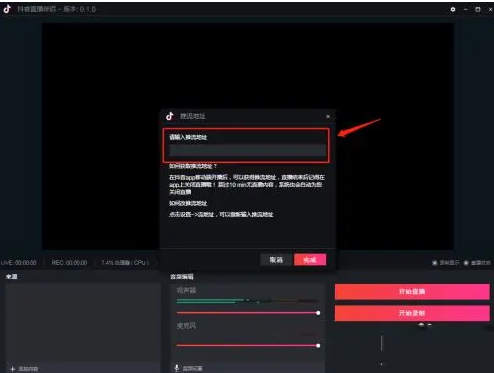This screenshot has width=494, height=373.
Task: Click the REC: 00:00:00 timer
Action: (x=69, y=263)
